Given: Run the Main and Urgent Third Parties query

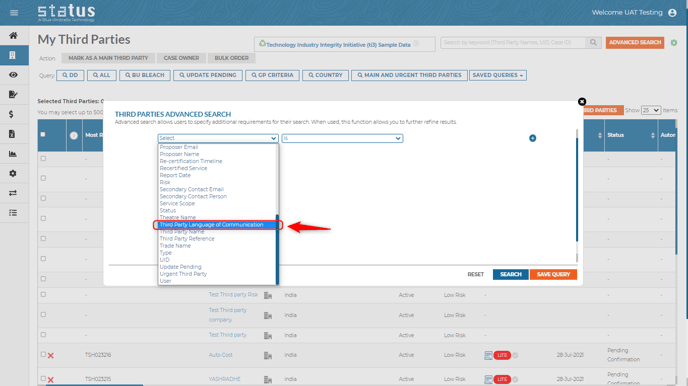Looking at the screenshot, I should pos(409,75).
